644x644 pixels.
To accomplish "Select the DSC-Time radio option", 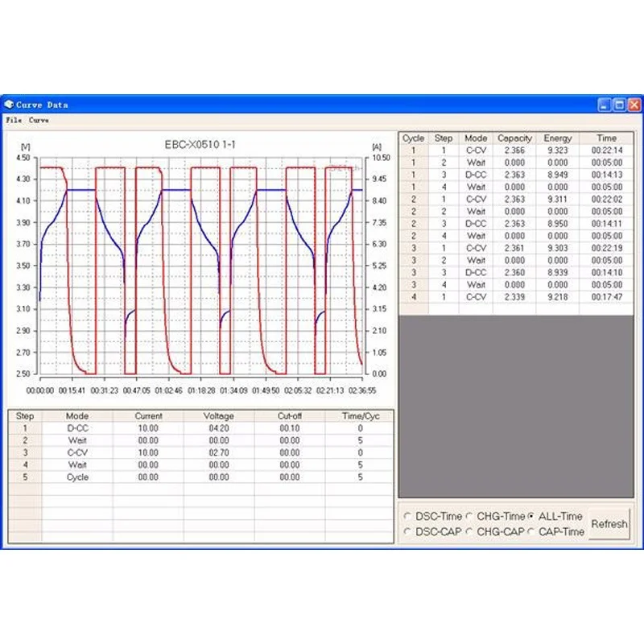I will tap(407, 516).
